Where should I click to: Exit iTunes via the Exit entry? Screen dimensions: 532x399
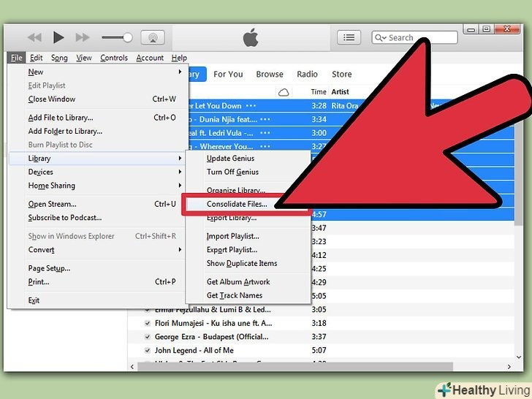coord(99,300)
